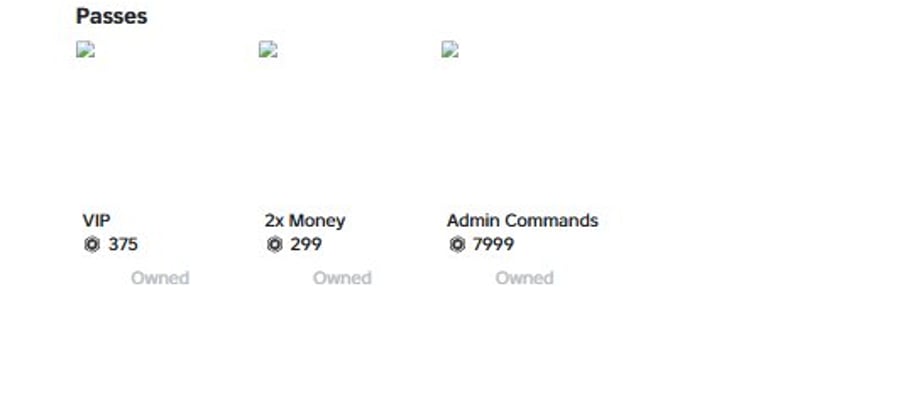Click the empty thumbnail area of Admin Commands pass
The height and width of the screenshot is (400, 900).
click(525, 124)
